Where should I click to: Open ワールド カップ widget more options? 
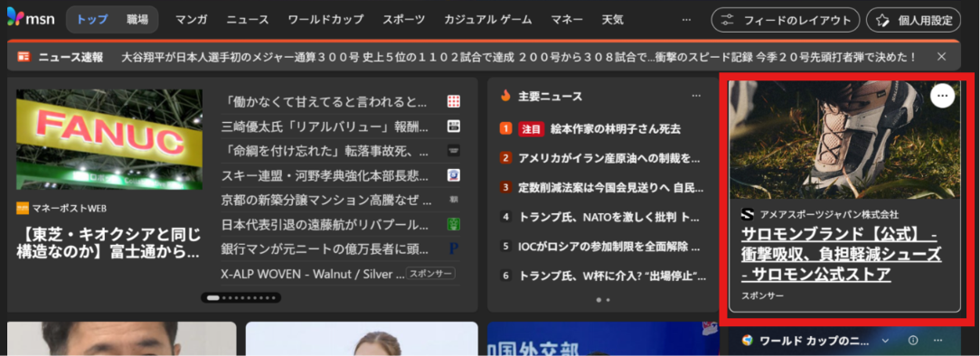(938, 341)
